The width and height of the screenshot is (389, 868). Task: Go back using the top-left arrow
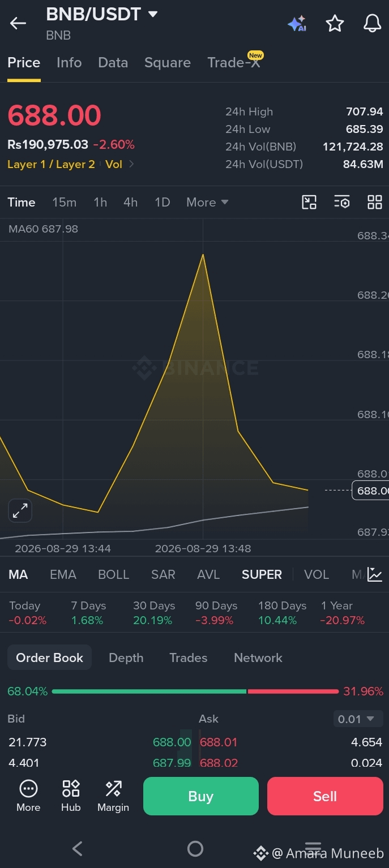tap(18, 23)
